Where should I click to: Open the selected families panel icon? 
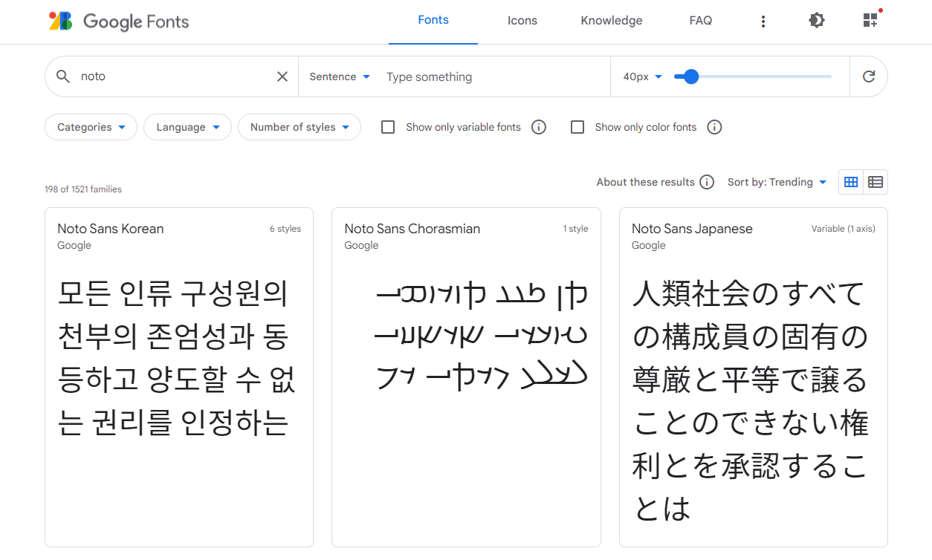click(871, 20)
